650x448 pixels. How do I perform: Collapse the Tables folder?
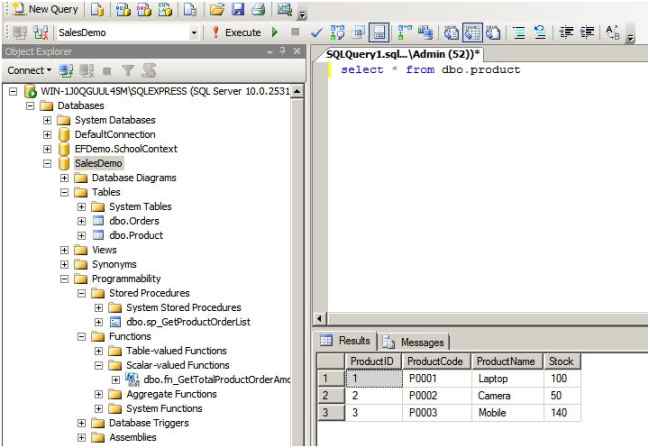[64, 192]
